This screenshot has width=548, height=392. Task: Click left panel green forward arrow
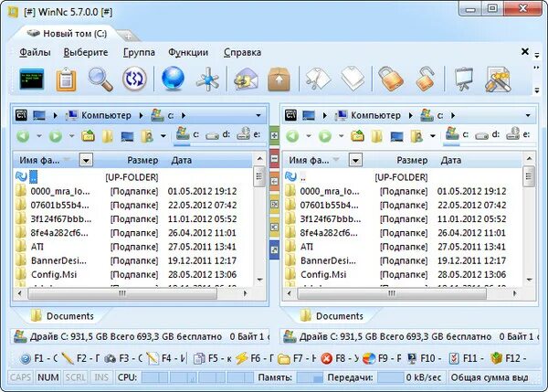[x=55, y=136]
